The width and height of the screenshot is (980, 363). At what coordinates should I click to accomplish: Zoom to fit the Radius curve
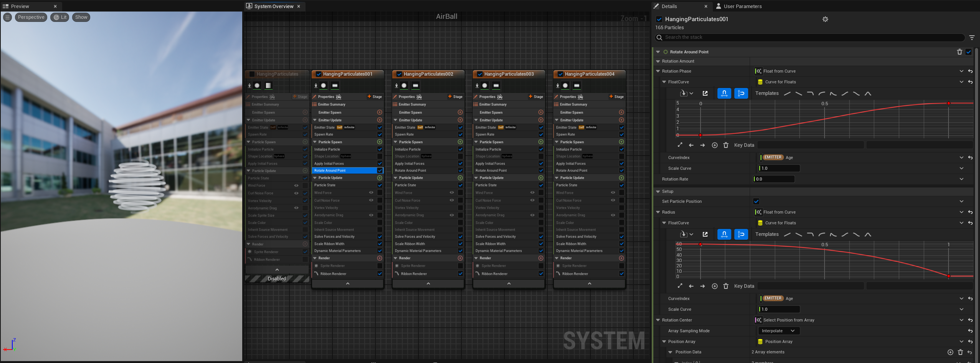tap(680, 286)
